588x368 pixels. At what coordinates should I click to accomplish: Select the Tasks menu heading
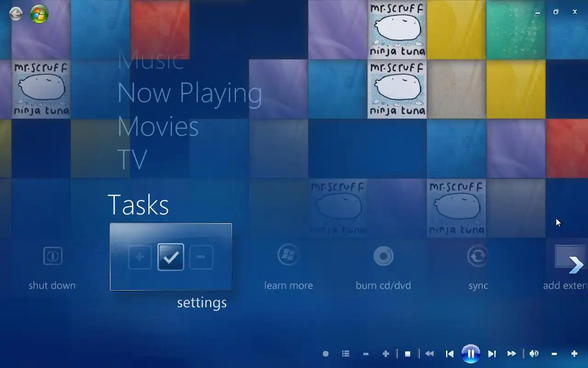click(138, 205)
